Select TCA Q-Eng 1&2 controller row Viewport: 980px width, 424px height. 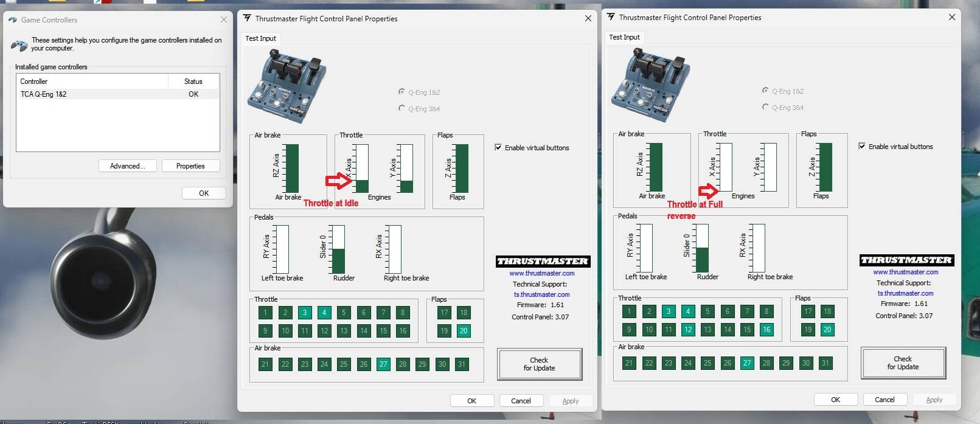pos(117,94)
